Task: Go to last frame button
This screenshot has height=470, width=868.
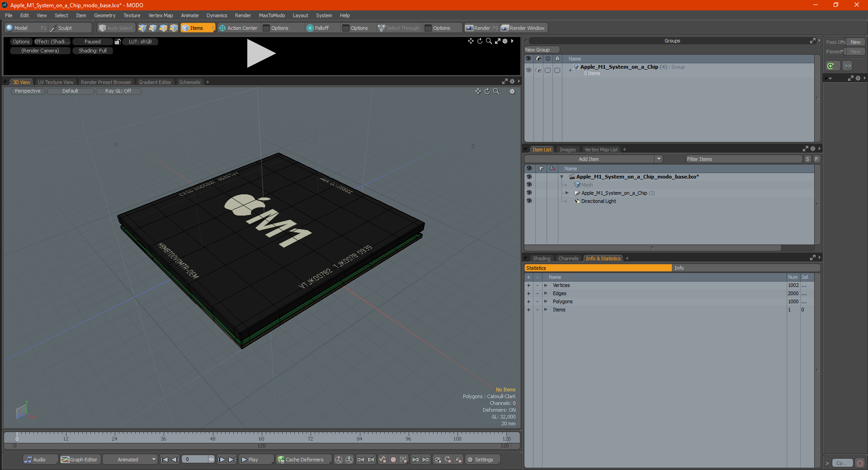Action: point(232,460)
